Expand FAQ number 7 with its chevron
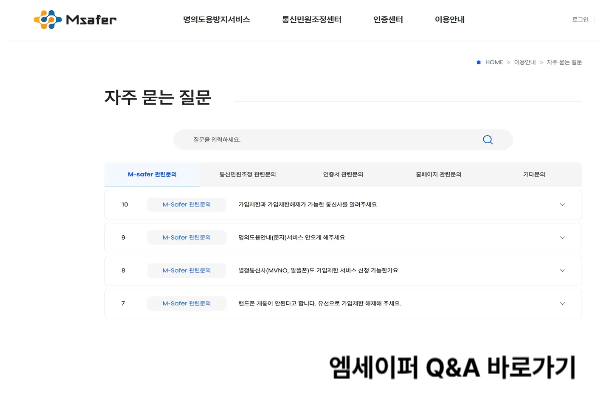Image resolution: width=600 pixels, height=400 pixels. point(562,303)
